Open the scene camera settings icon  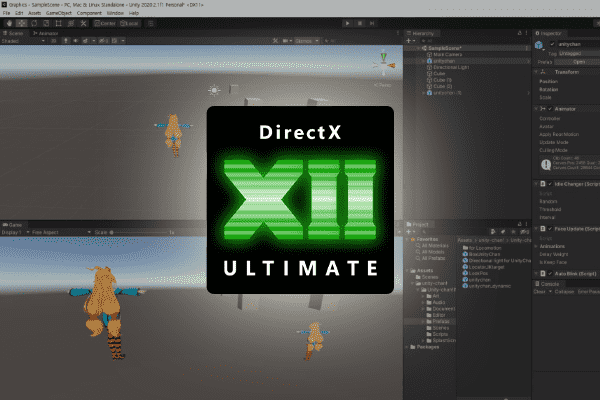click(286, 41)
